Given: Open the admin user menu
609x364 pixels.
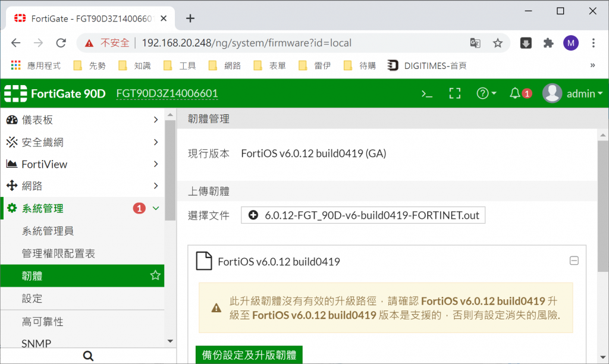Looking at the screenshot, I should click(573, 93).
